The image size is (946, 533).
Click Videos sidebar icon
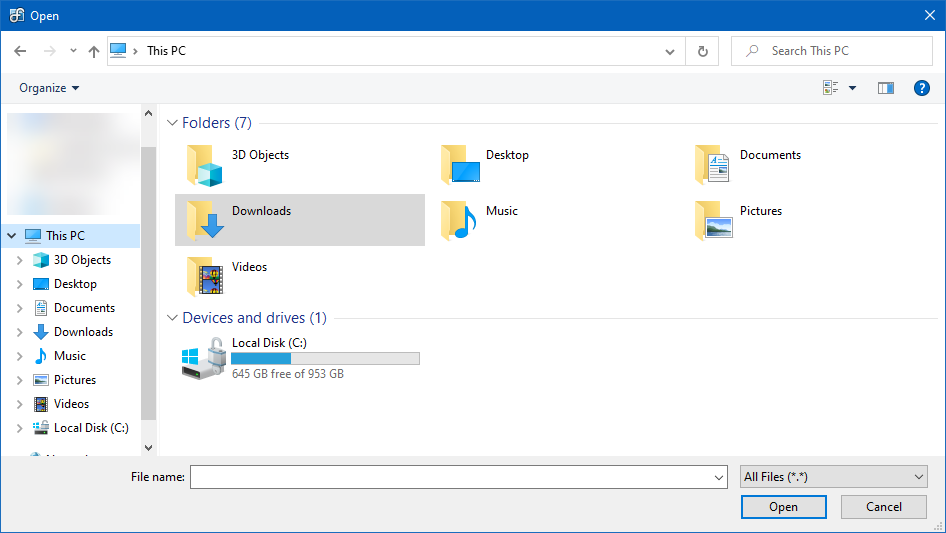41,404
